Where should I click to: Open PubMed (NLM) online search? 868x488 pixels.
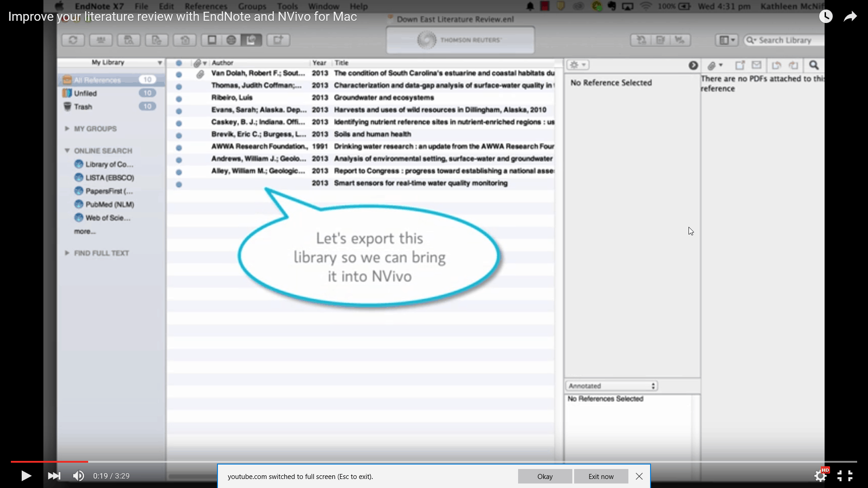(x=104, y=204)
